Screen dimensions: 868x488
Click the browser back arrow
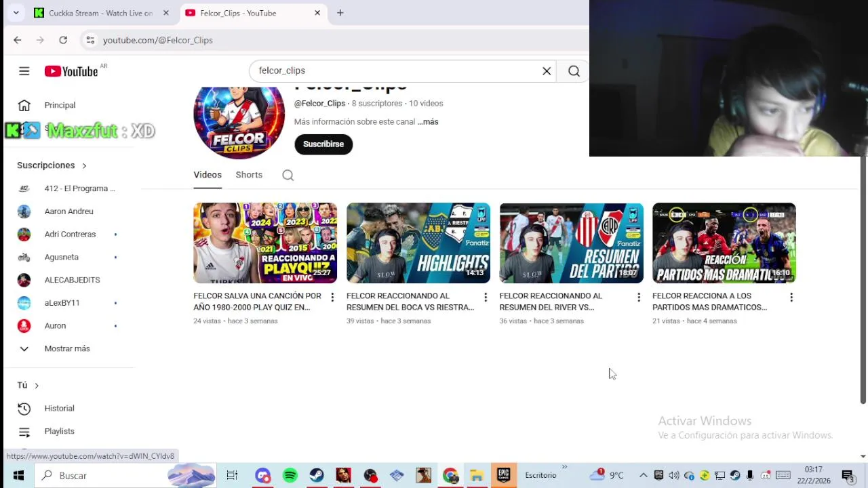coord(18,40)
